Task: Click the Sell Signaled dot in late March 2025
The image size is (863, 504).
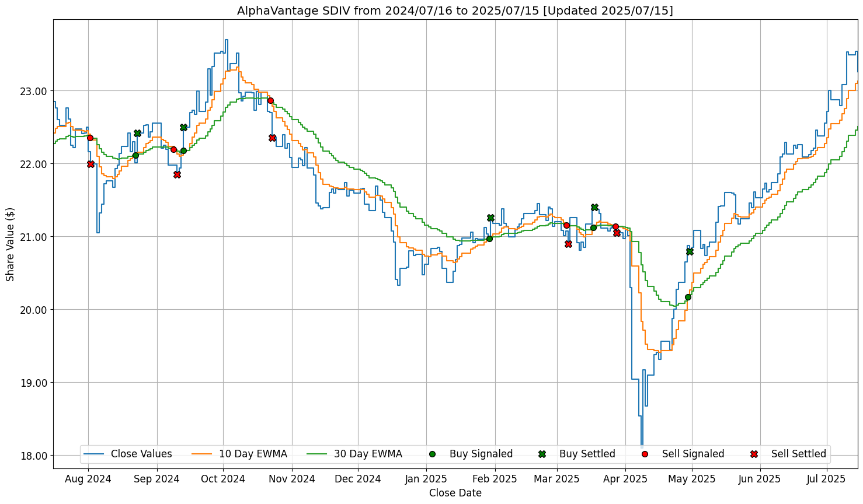Action: 615,226
